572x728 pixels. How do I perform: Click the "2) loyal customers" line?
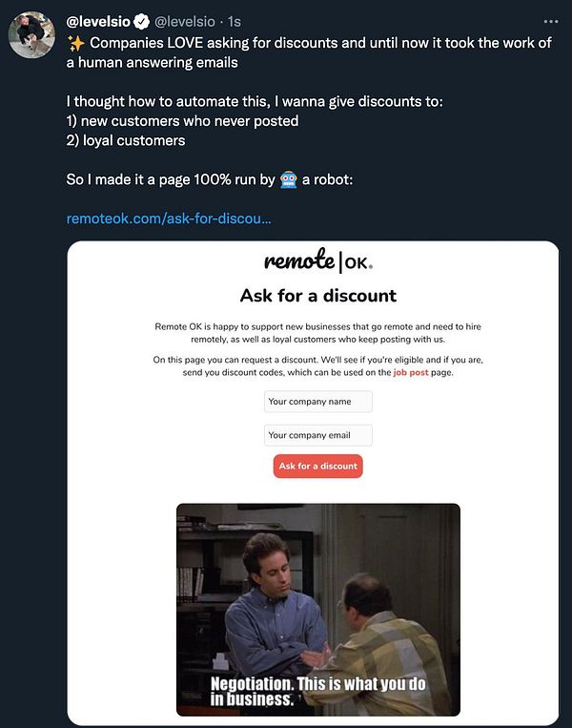(126, 140)
